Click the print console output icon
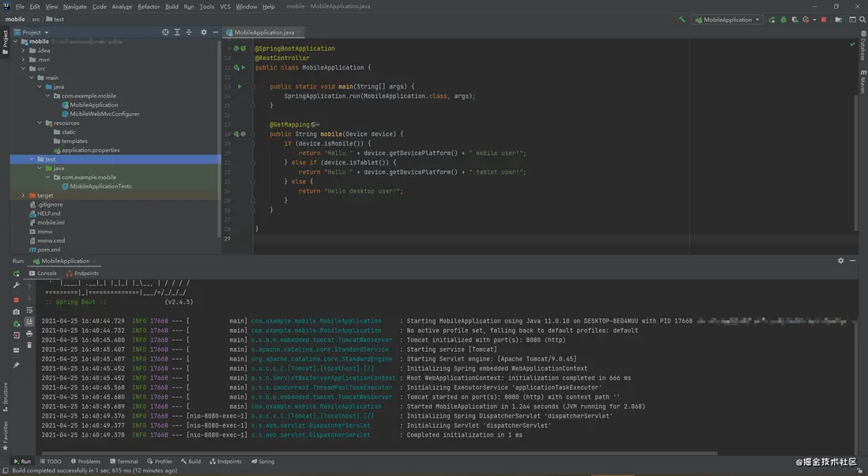This screenshot has width=868, height=476. (29, 334)
